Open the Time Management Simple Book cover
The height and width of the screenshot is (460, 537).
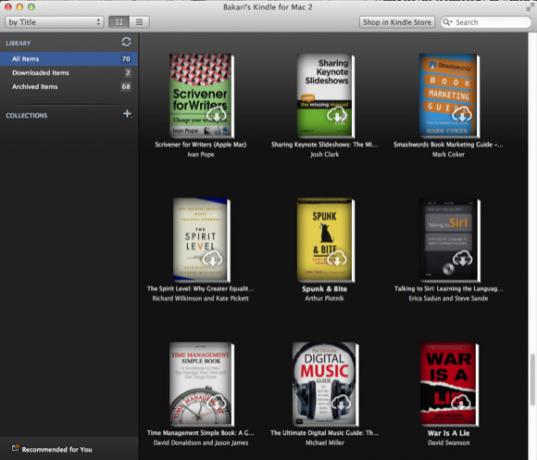[201, 384]
